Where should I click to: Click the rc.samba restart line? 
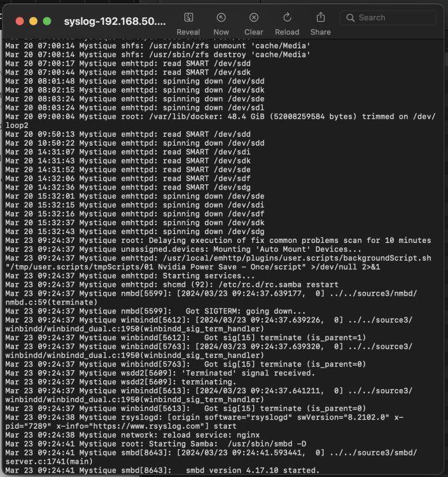[172, 284]
